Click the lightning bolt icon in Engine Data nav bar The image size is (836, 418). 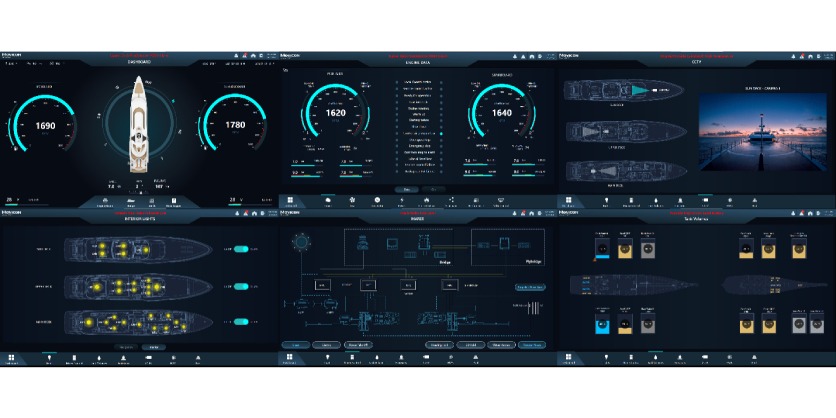[x=401, y=201]
